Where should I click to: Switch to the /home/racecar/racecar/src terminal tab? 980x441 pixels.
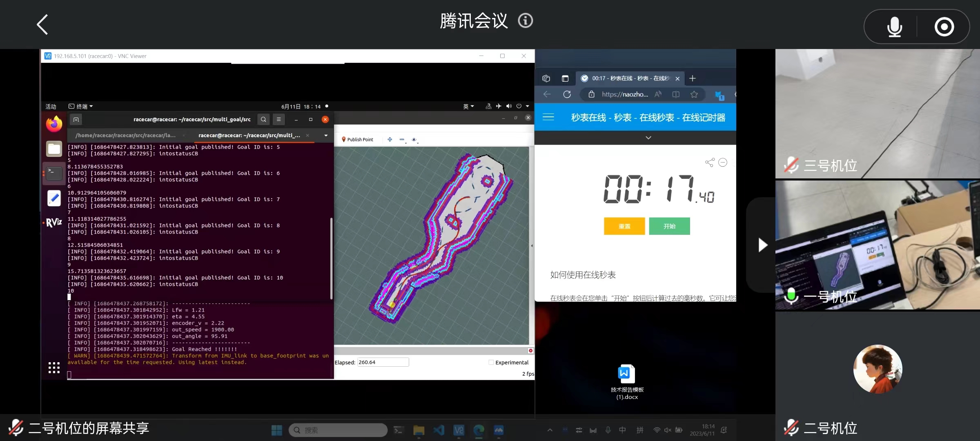(126, 135)
